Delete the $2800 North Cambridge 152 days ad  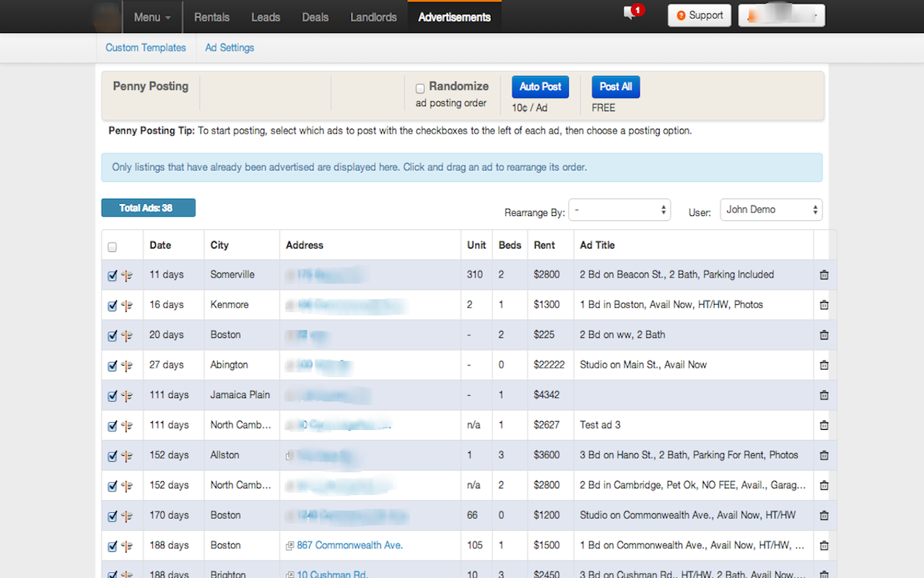[824, 486]
